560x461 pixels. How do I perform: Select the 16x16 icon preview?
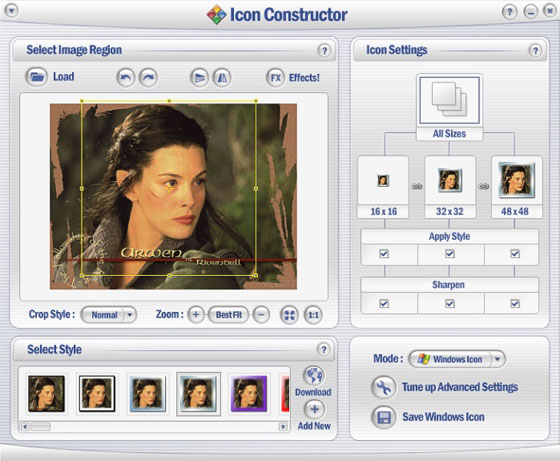pyautogui.click(x=383, y=180)
